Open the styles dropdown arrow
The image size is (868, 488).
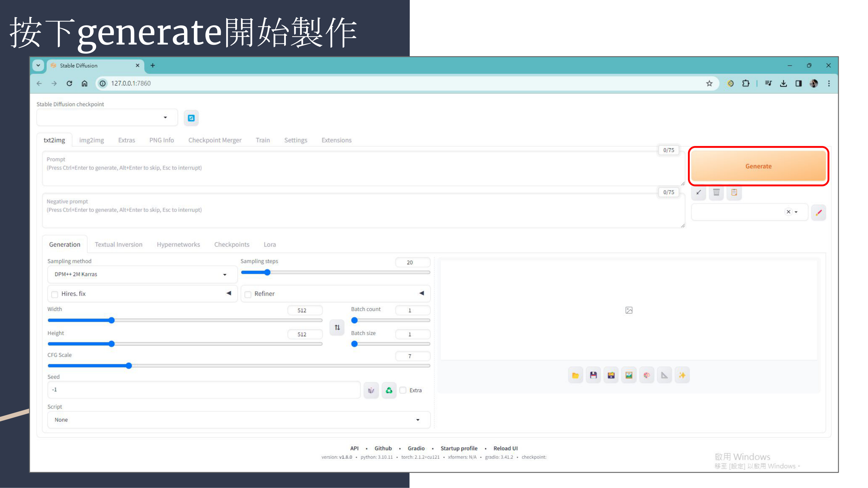[796, 212]
